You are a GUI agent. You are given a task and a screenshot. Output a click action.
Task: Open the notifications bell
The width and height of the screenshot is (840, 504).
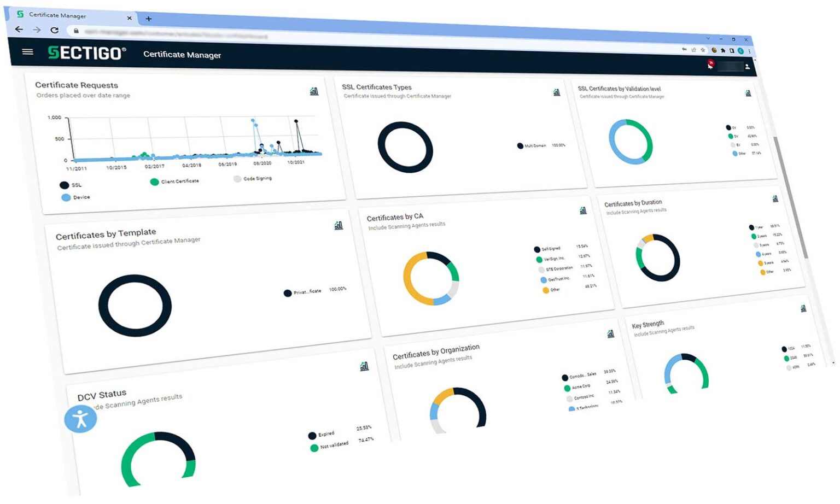point(710,65)
